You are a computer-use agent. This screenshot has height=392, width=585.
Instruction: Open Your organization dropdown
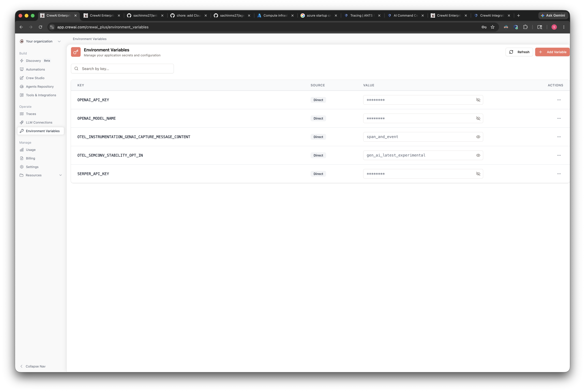click(x=40, y=41)
